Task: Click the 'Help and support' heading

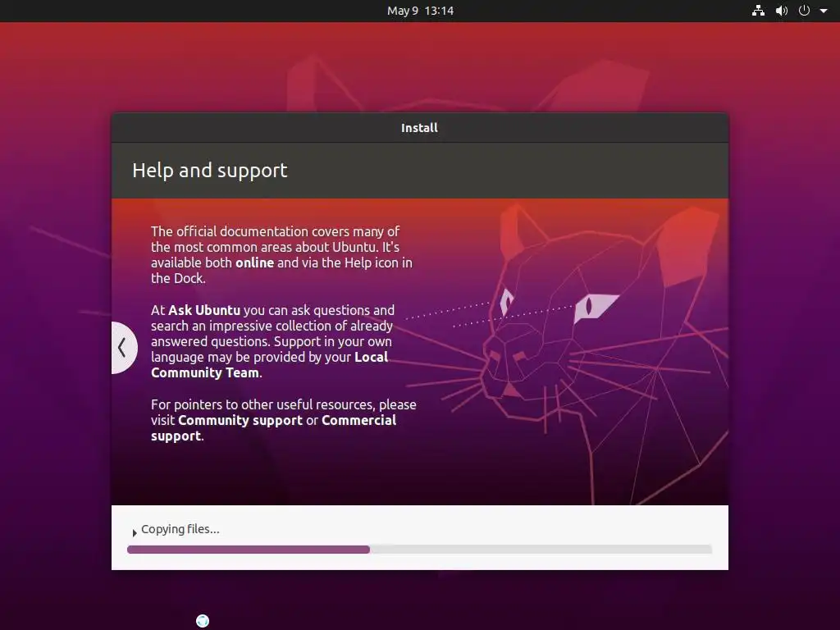Action: pos(209,171)
